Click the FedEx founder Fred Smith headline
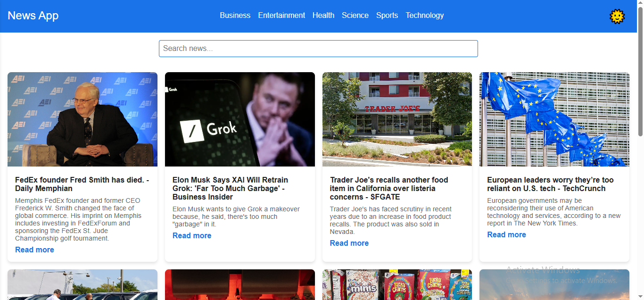The image size is (644, 300). [82, 184]
